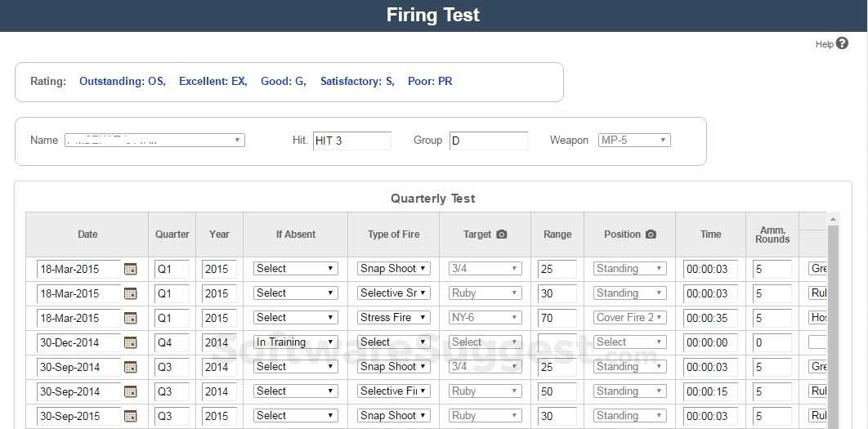Open calendar icon beside first 30-Sep-2014 date
The height and width of the screenshot is (429, 868).
click(131, 367)
